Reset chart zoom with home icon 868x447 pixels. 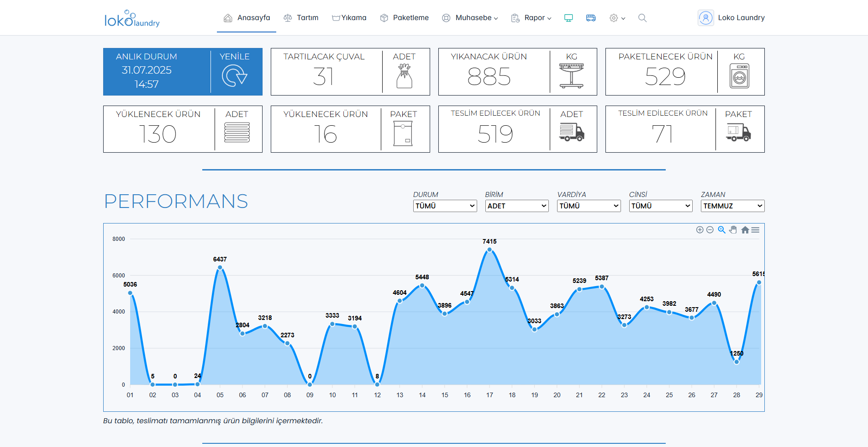click(x=745, y=230)
